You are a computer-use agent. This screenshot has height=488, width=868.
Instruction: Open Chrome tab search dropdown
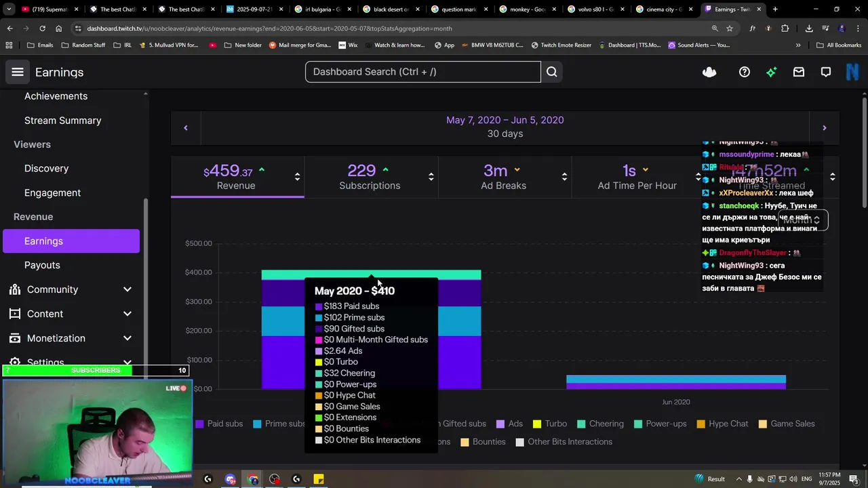tap(9, 9)
